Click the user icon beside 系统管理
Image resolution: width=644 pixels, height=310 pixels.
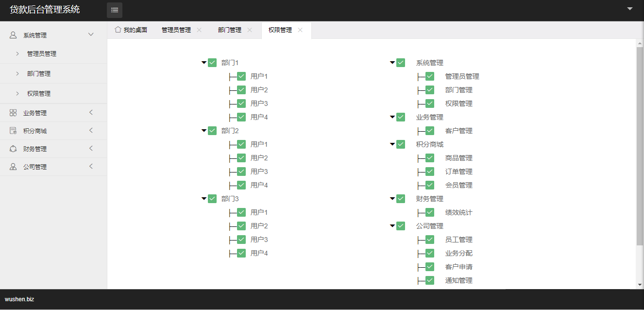13,35
